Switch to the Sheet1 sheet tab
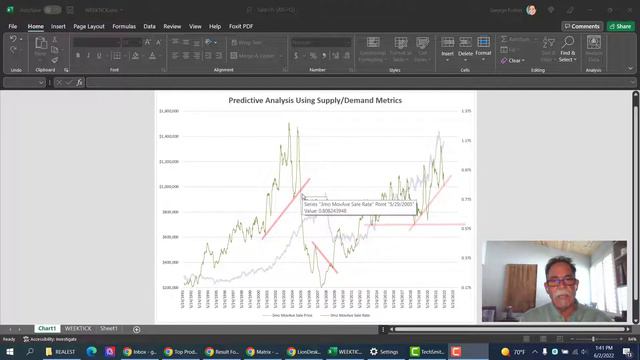Screen dimensions: 640x360 point(109,329)
